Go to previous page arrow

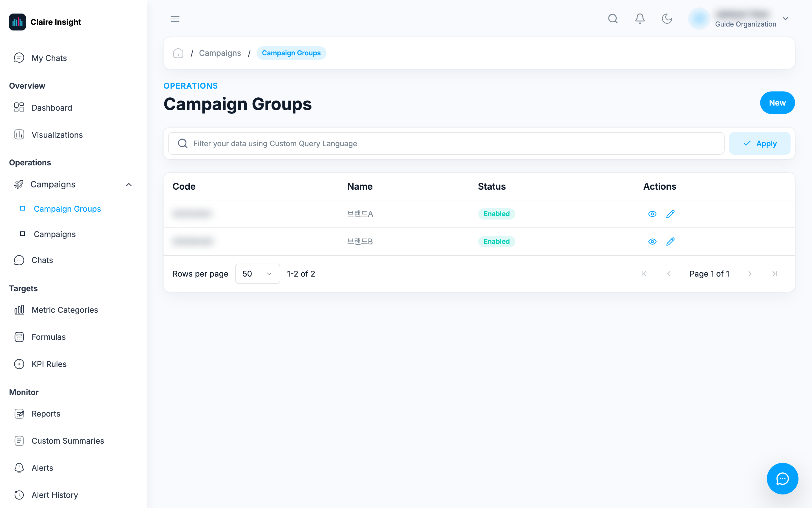click(669, 274)
